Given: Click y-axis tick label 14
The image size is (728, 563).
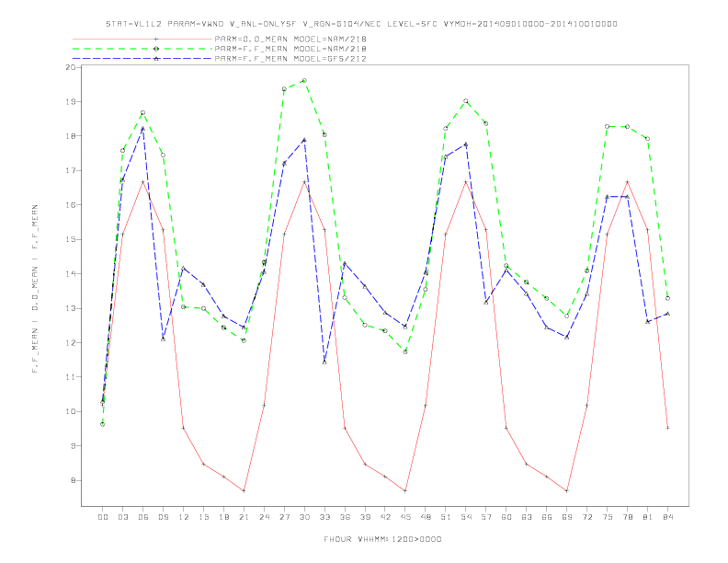Looking at the screenshot, I should 71,273.
